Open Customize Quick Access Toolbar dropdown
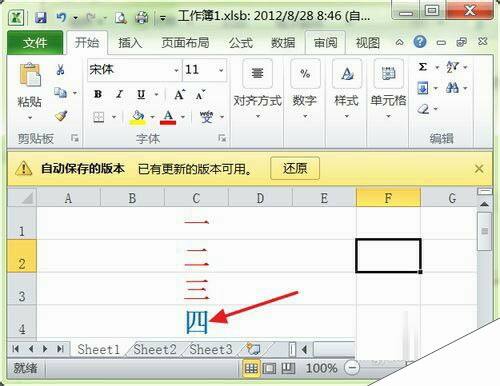 point(163,18)
